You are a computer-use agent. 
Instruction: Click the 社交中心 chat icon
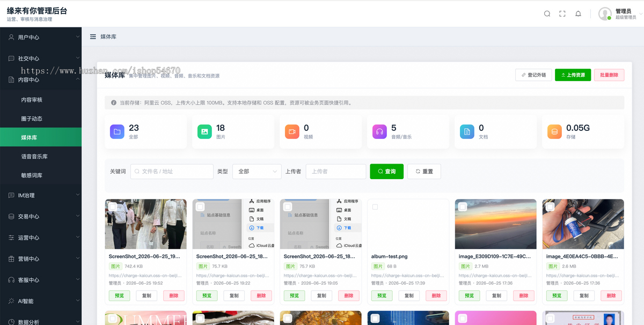click(11, 58)
